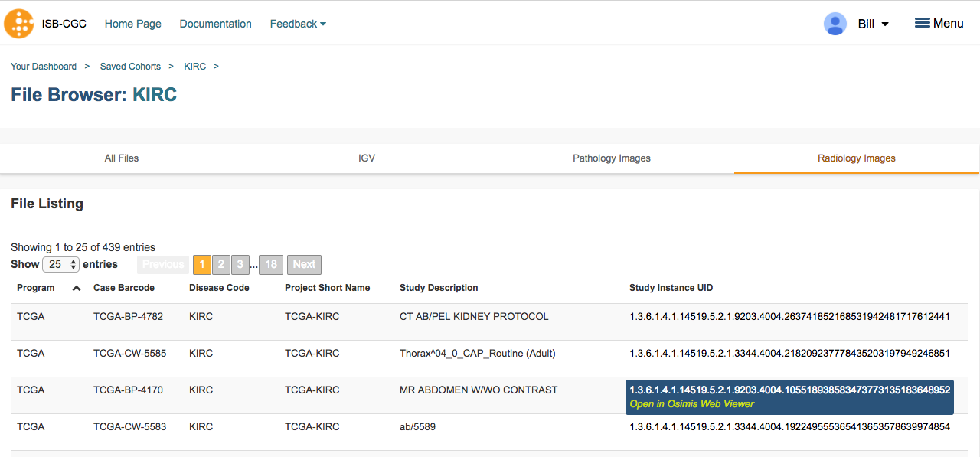Select case barcode TCGA-CW-5583 cell

(x=129, y=426)
